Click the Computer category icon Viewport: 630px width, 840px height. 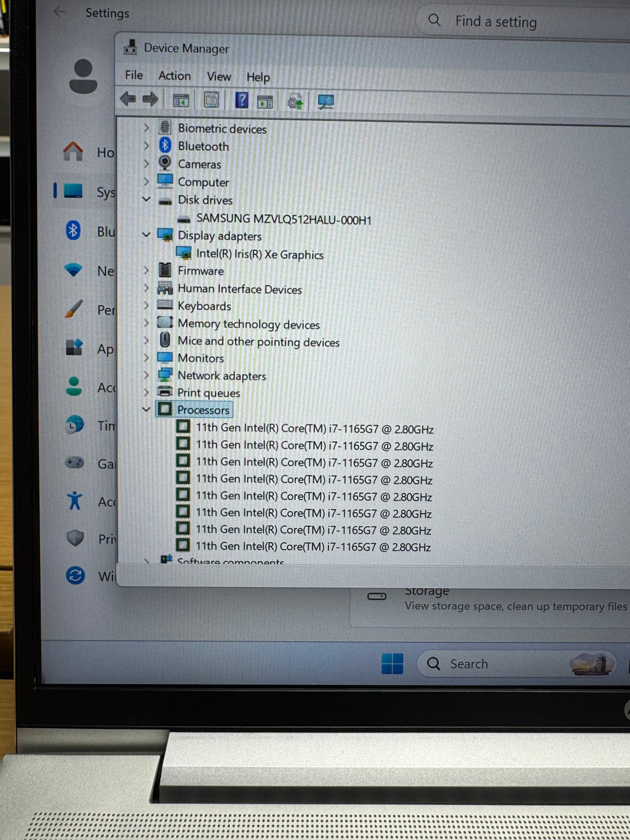click(165, 181)
